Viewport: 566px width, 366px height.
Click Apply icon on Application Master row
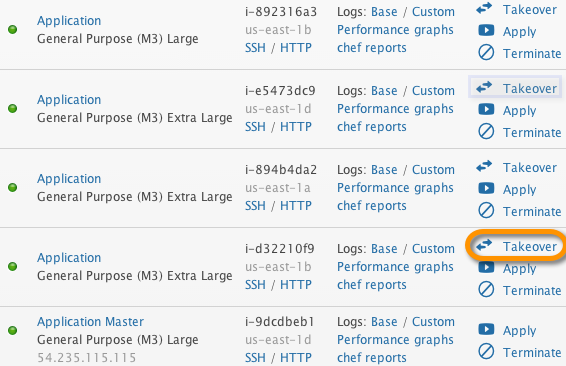click(x=486, y=329)
